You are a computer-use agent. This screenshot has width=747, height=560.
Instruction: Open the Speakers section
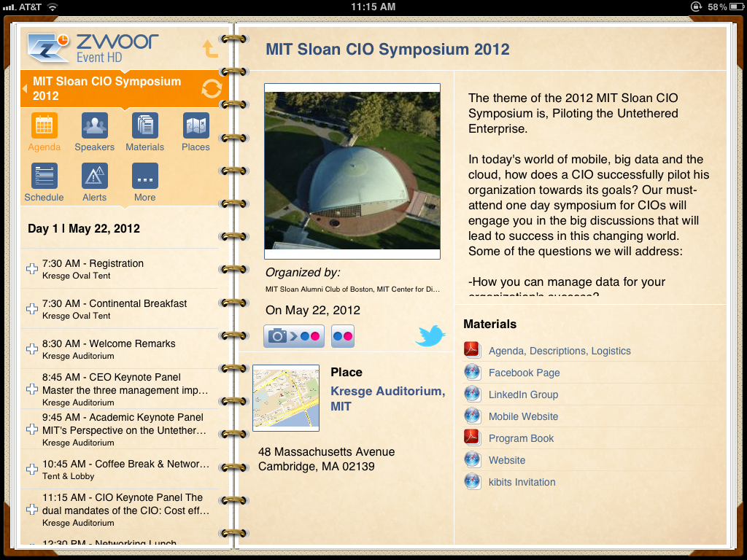(94, 132)
